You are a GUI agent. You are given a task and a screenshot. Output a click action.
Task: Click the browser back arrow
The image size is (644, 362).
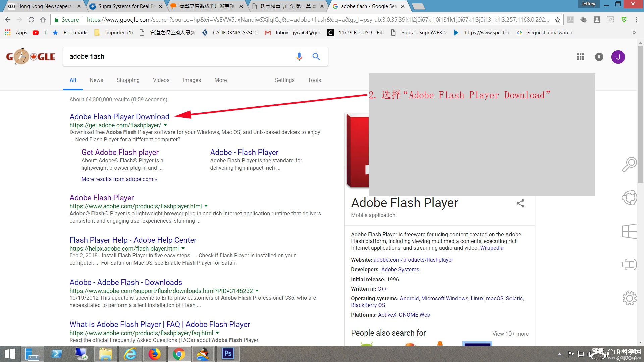pos(8,20)
